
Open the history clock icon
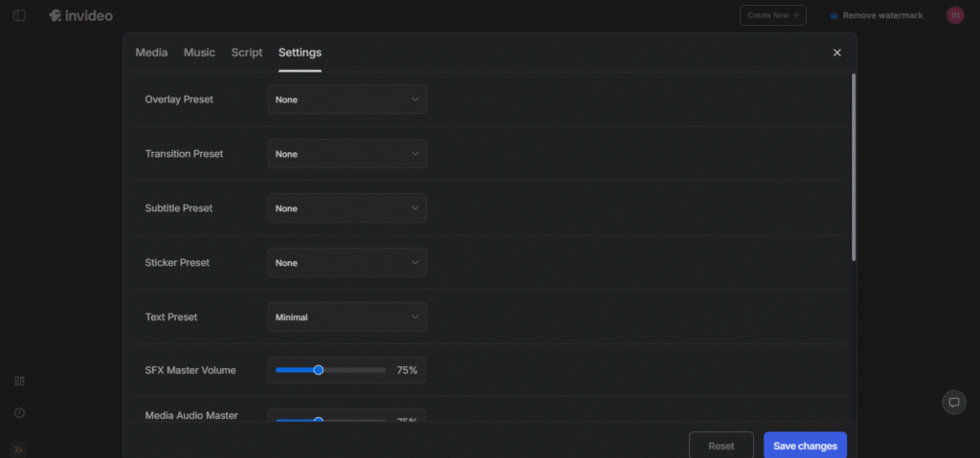point(19,413)
